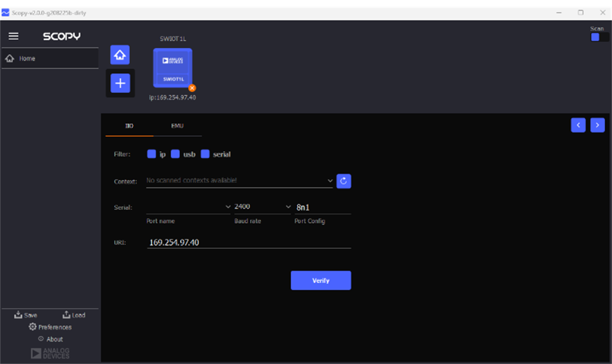
Task: Click the Scopy title bar app icon
Action: pyautogui.click(x=5, y=13)
